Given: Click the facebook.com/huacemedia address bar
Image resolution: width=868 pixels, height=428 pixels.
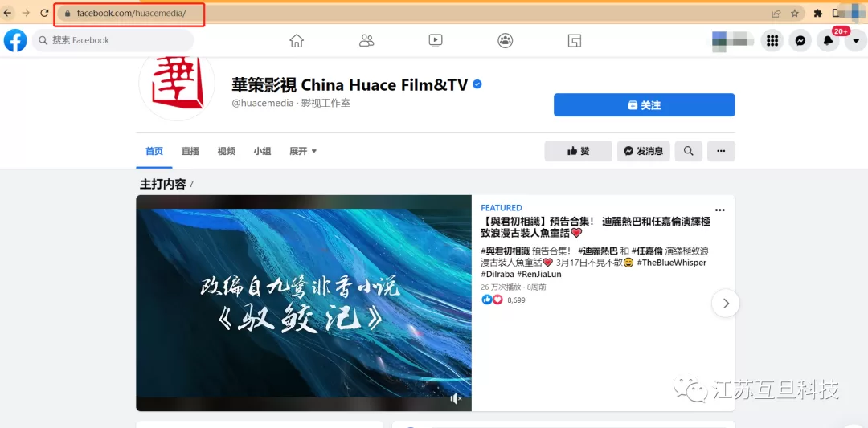Looking at the screenshot, I should (x=429, y=14).
